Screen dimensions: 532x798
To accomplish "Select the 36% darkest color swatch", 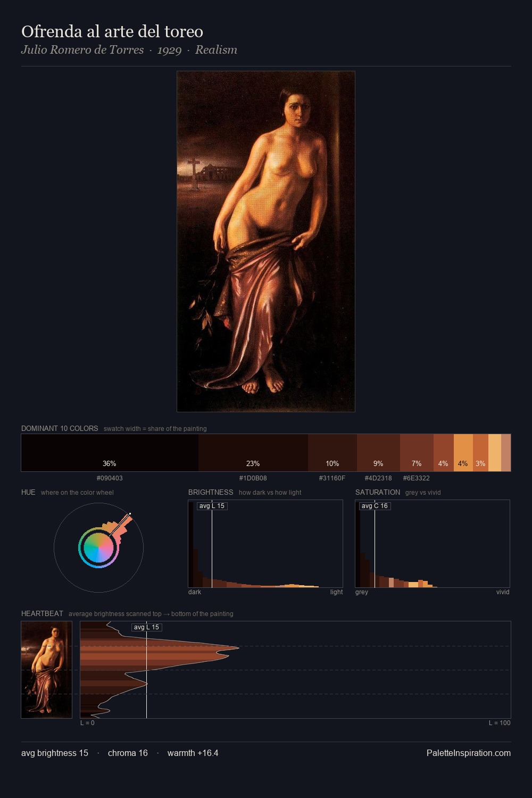I will coord(110,453).
